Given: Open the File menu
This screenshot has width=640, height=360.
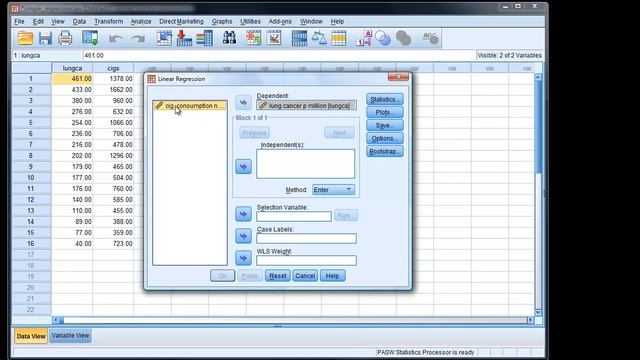Looking at the screenshot, I should click(x=19, y=21).
